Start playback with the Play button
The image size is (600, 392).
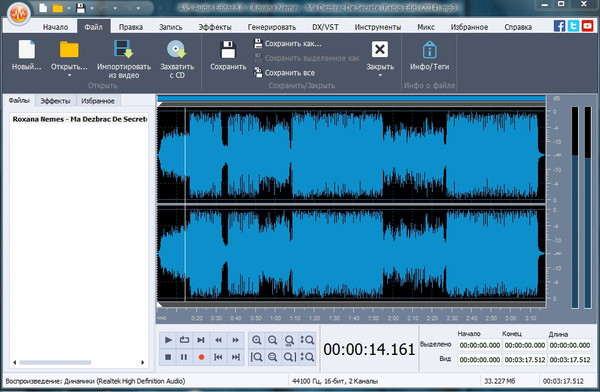click(168, 340)
